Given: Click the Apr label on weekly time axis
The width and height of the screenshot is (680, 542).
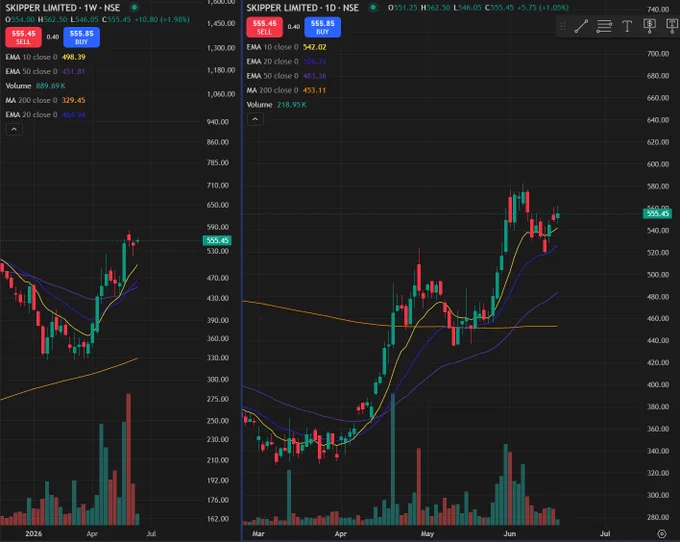Looking at the screenshot, I should 92,534.
